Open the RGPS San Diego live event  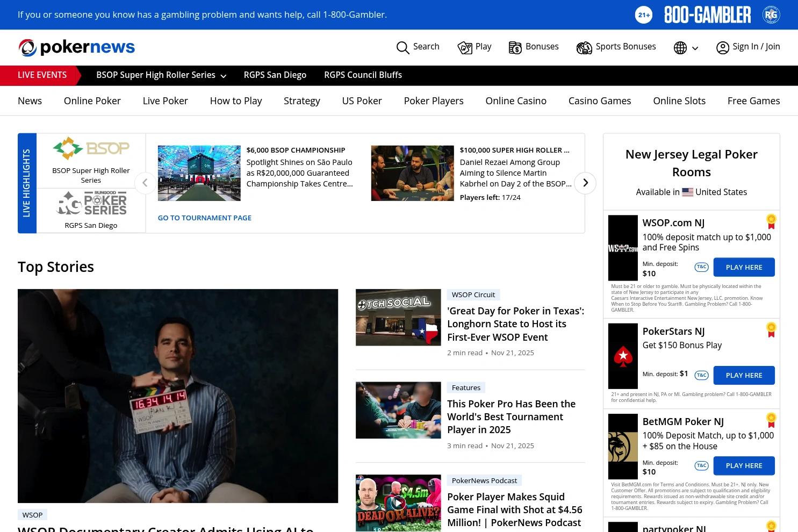coord(275,75)
